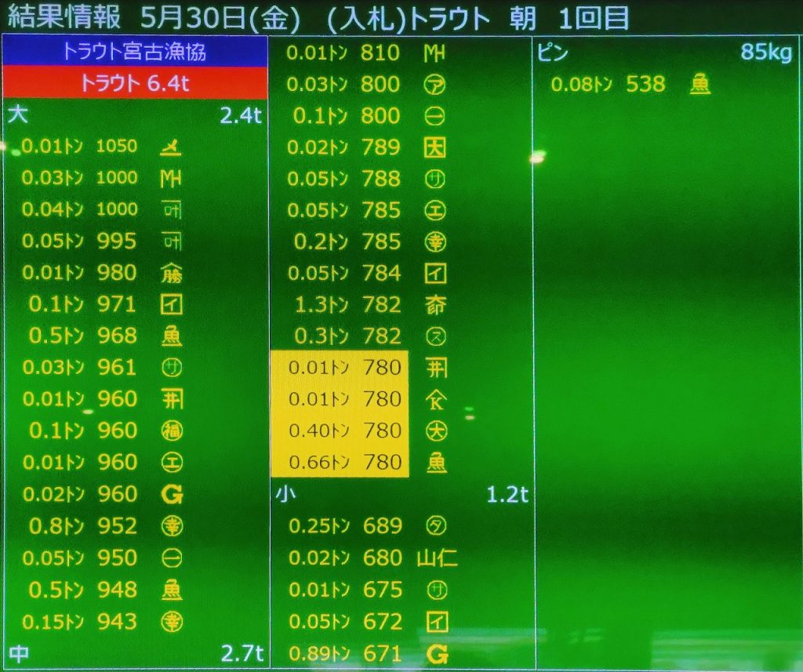Viewport: 803px width, 672px height.
Task: Click the G mark in the 671 row
Action: 436,653
